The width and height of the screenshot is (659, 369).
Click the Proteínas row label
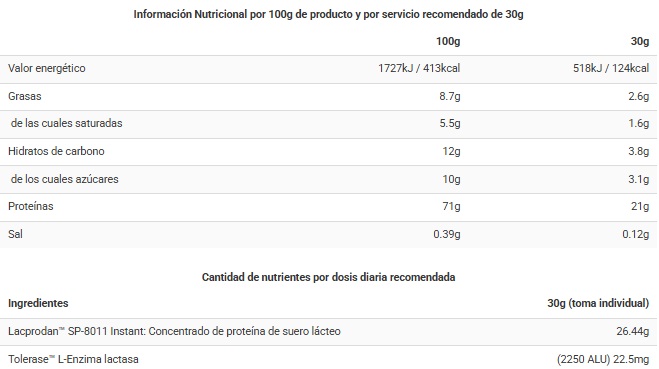(x=31, y=206)
